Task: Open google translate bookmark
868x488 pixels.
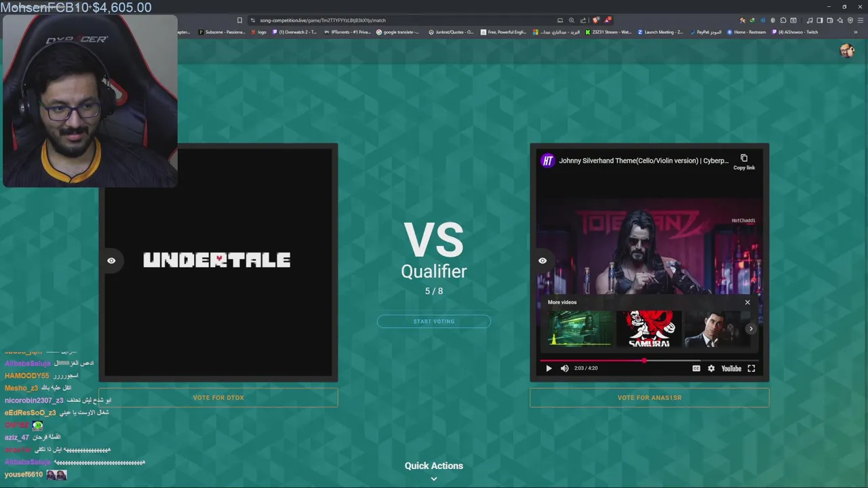Action: [398, 32]
